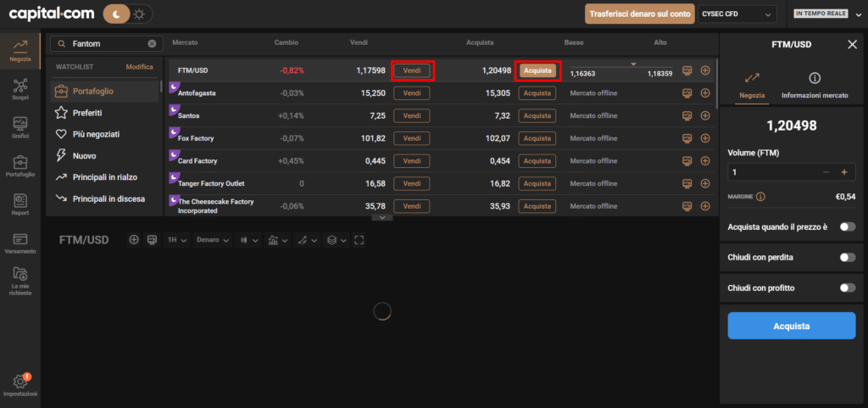The height and width of the screenshot is (408, 868).
Task: Open Impostazioni gear at bottom left
Action: point(20,385)
